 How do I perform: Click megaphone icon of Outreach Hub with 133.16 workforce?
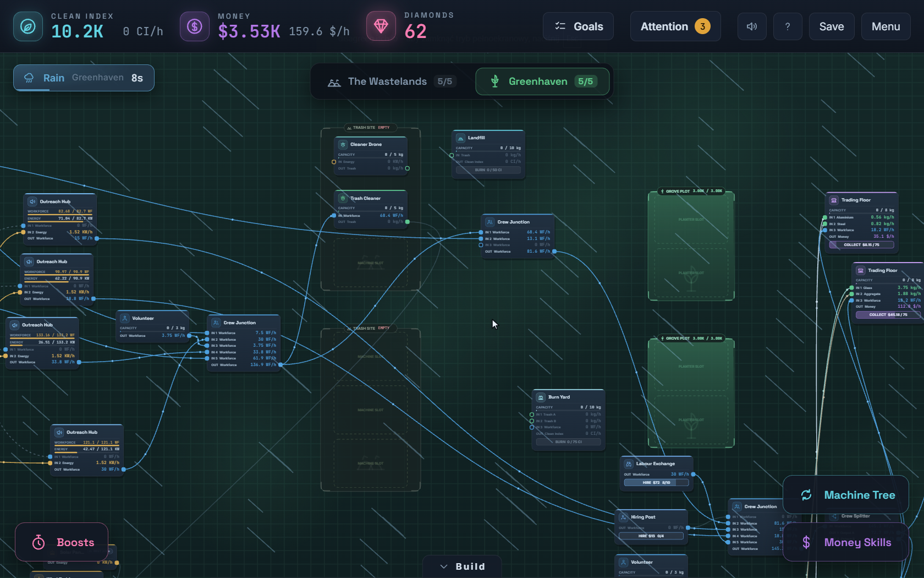click(x=15, y=325)
